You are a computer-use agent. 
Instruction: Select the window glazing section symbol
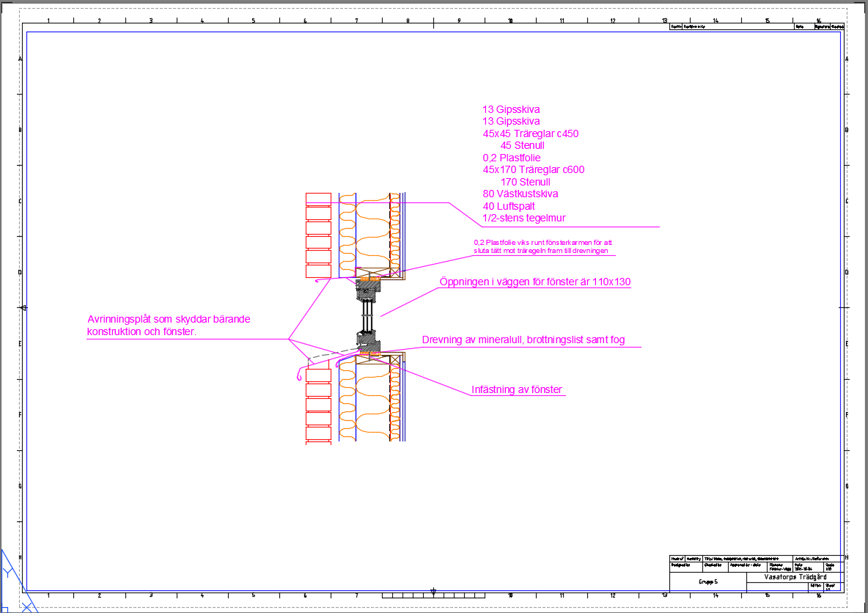(x=367, y=315)
